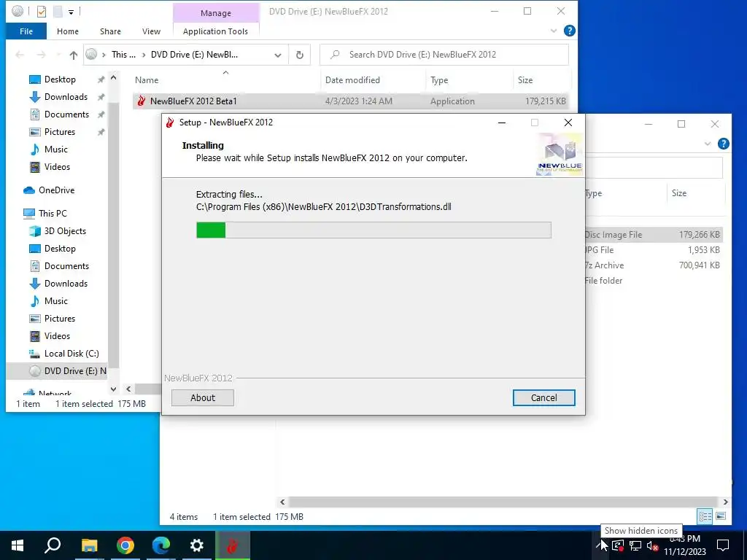This screenshot has width=747, height=560.
Task: Expand the ribbon with the chevron
Action: pyautogui.click(x=554, y=31)
